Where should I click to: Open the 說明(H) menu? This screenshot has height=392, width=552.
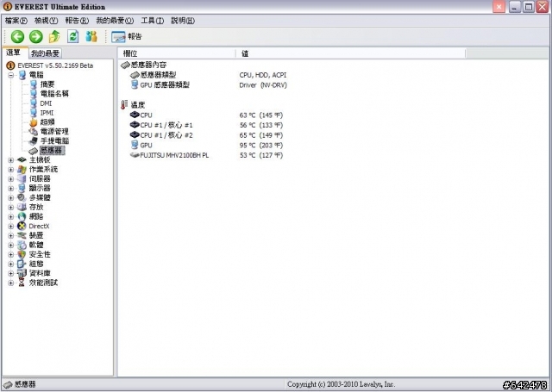183,21
